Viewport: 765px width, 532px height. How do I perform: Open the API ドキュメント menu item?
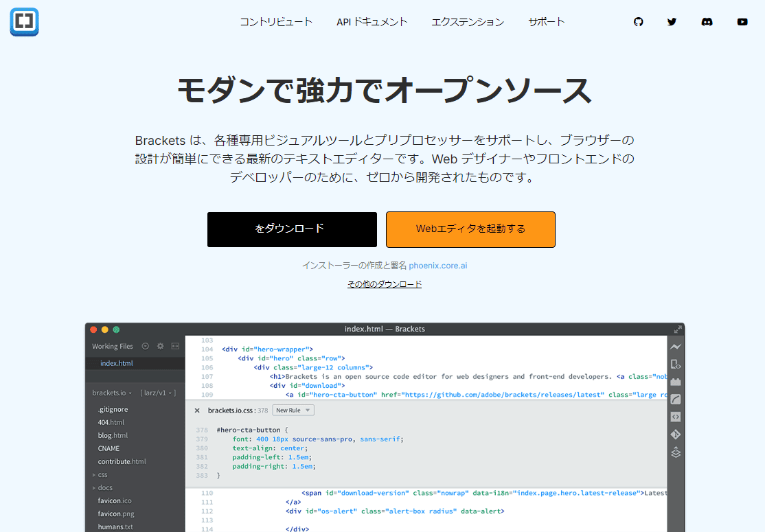tap(372, 22)
